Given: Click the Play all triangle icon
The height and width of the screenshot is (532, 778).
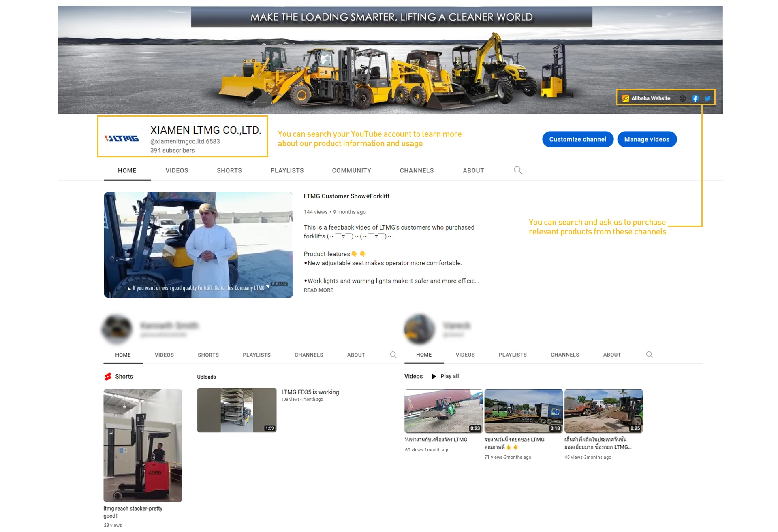Looking at the screenshot, I should (x=434, y=376).
